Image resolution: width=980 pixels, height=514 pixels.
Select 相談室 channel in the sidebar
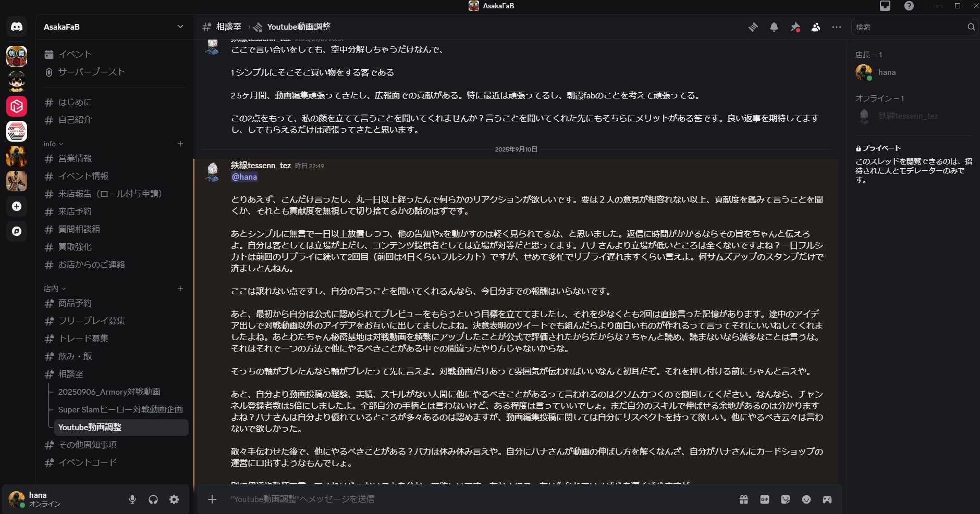click(114, 374)
